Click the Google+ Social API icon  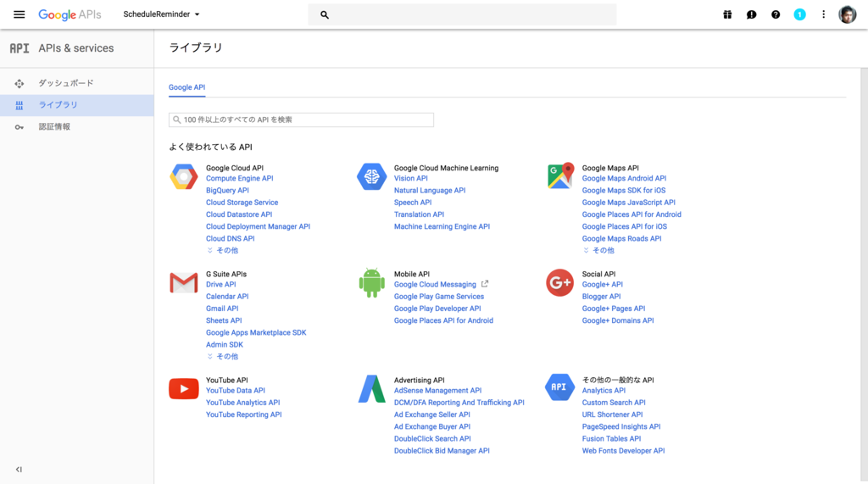click(x=559, y=283)
